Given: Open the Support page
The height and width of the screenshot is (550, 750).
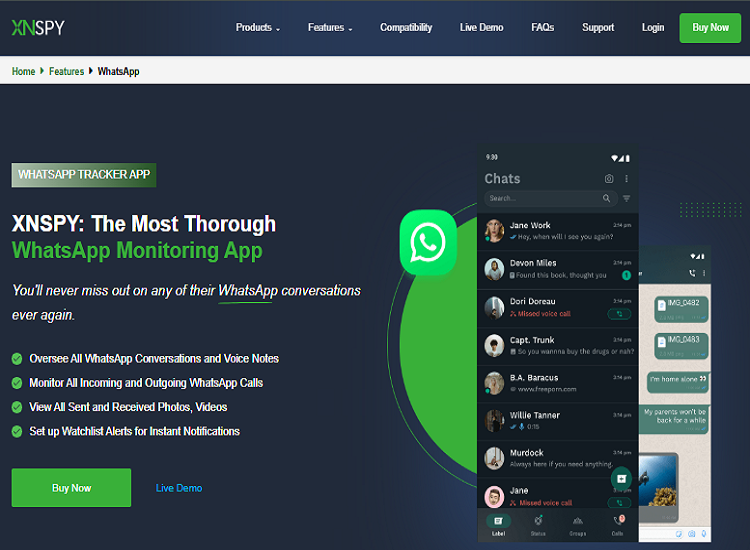Looking at the screenshot, I should click(598, 28).
